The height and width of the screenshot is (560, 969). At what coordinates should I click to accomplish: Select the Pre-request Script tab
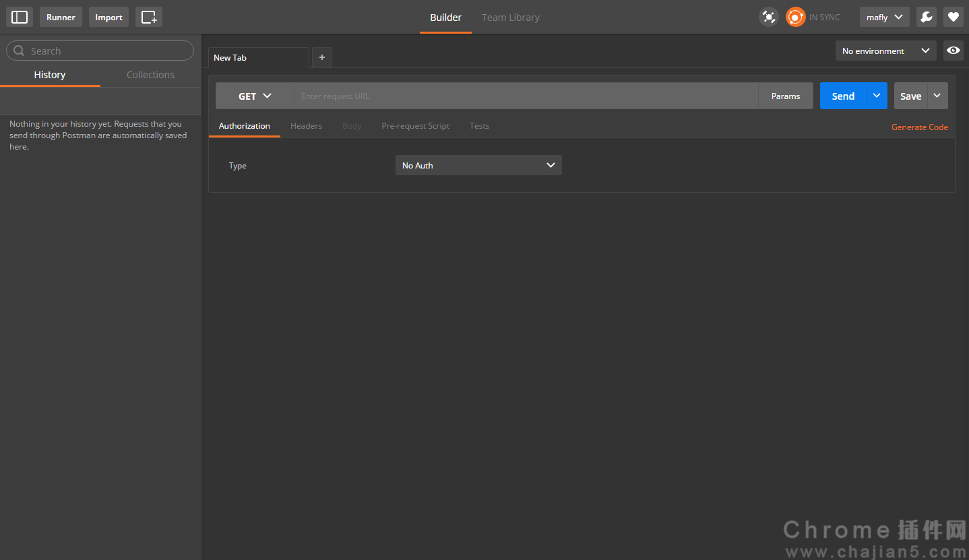point(415,126)
